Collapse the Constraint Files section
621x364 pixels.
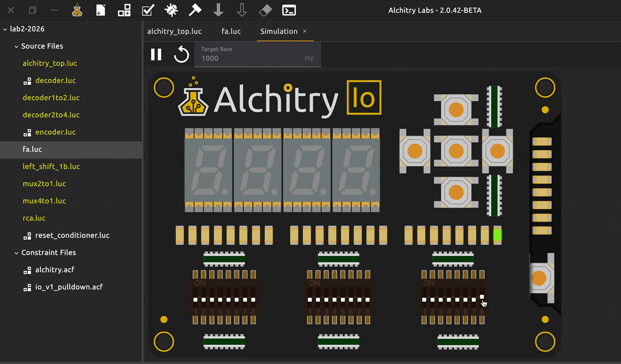[16, 253]
